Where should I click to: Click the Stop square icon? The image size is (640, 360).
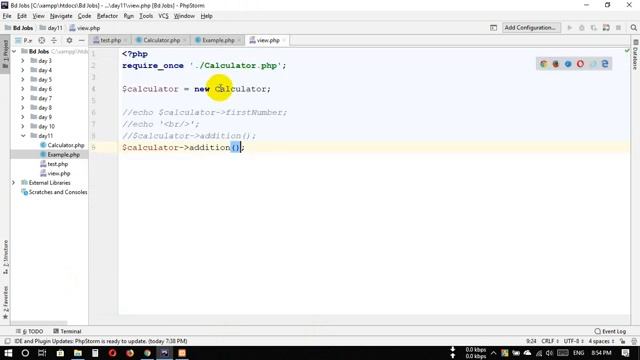point(618,28)
